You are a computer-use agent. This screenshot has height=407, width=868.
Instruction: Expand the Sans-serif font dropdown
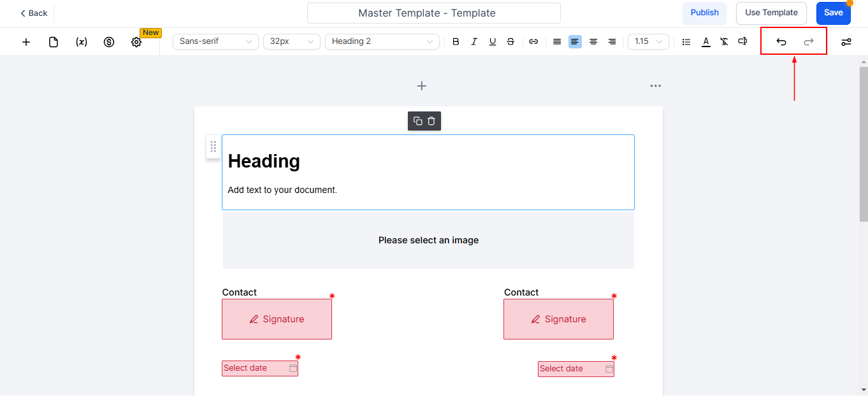pyautogui.click(x=215, y=41)
